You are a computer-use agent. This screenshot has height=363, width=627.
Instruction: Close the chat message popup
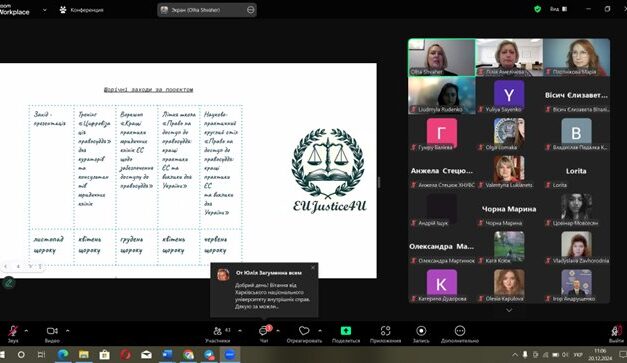click(313, 267)
